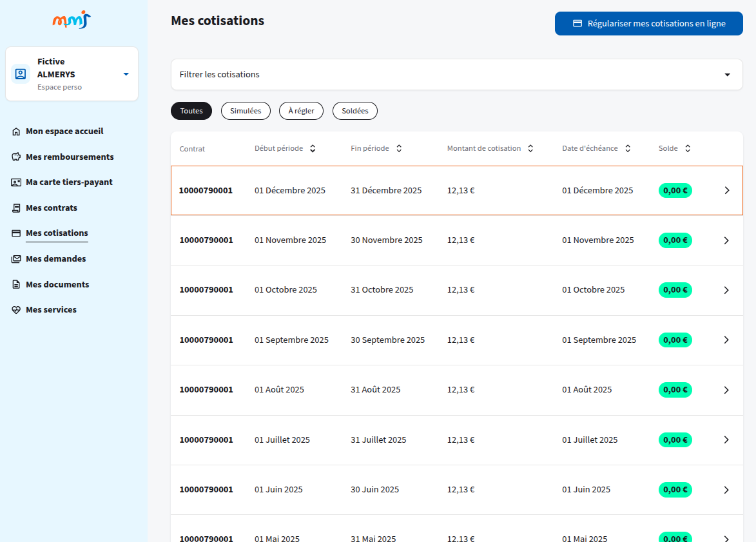The image size is (756, 542).
Task: Click the MMJ logo
Action: pyautogui.click(x=72, y=20)
